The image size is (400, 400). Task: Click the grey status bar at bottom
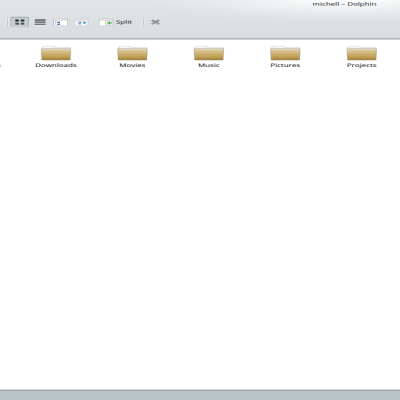200,395
